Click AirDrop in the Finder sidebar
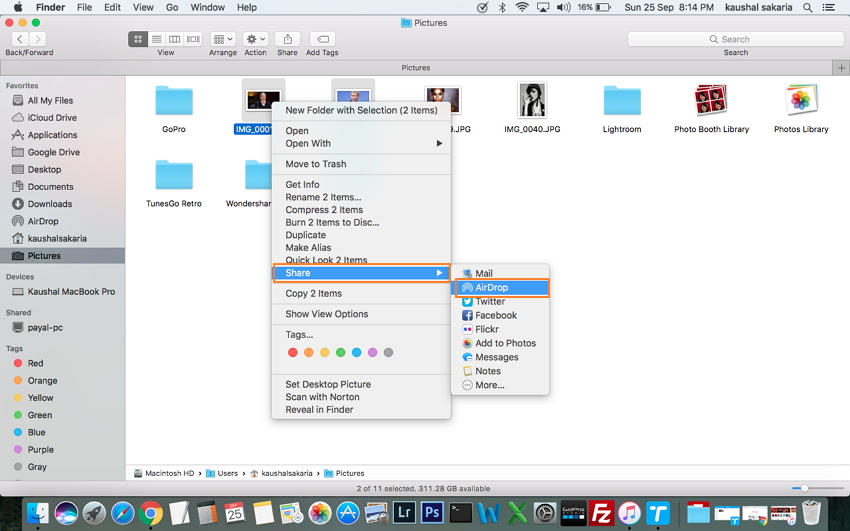Viewport: 850px width, 531px height. coord(43,221)
